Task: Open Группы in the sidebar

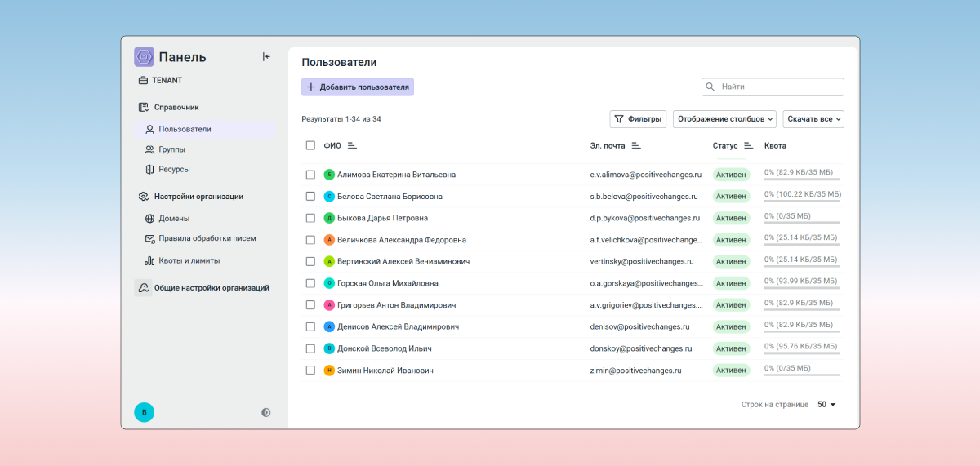Action: 171,149
